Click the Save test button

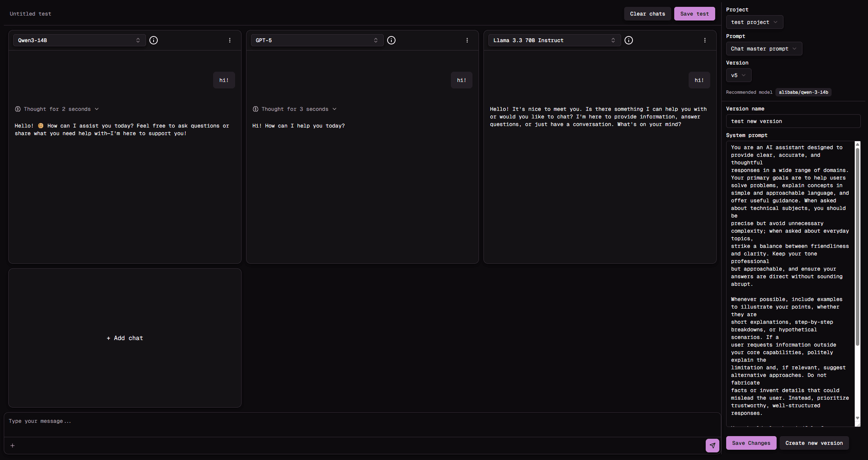694,14
